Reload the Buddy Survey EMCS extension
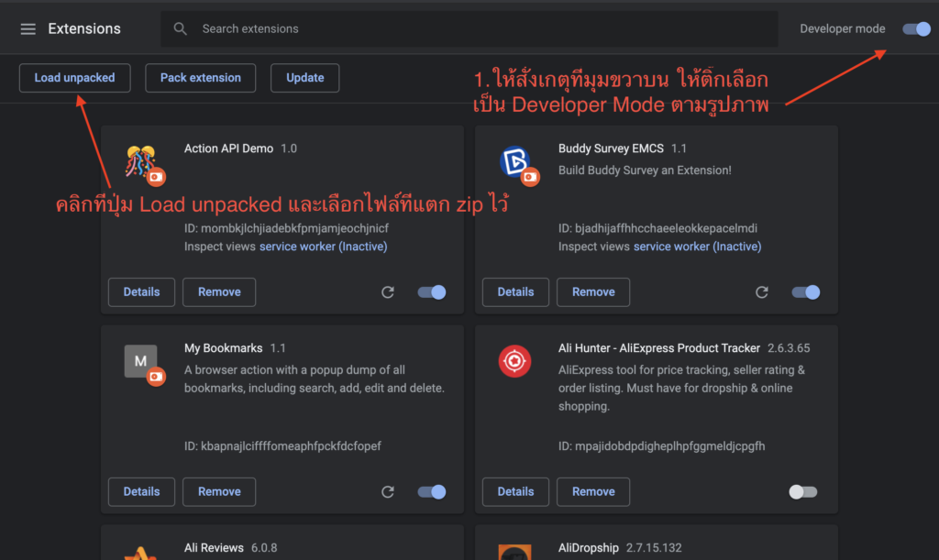The image size is (939, 560). pos(762,292)
